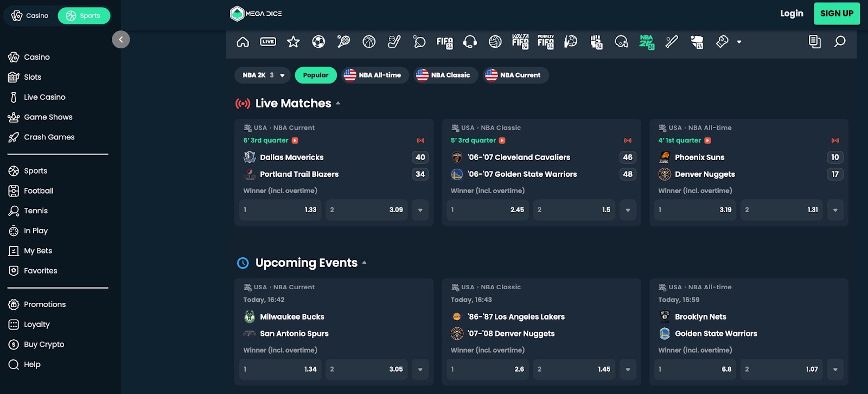The height and width of the screenshot is (394, 868).
Task: Expand more markets for Mavericks vs Blazers
Action: (x=420, y=210)
